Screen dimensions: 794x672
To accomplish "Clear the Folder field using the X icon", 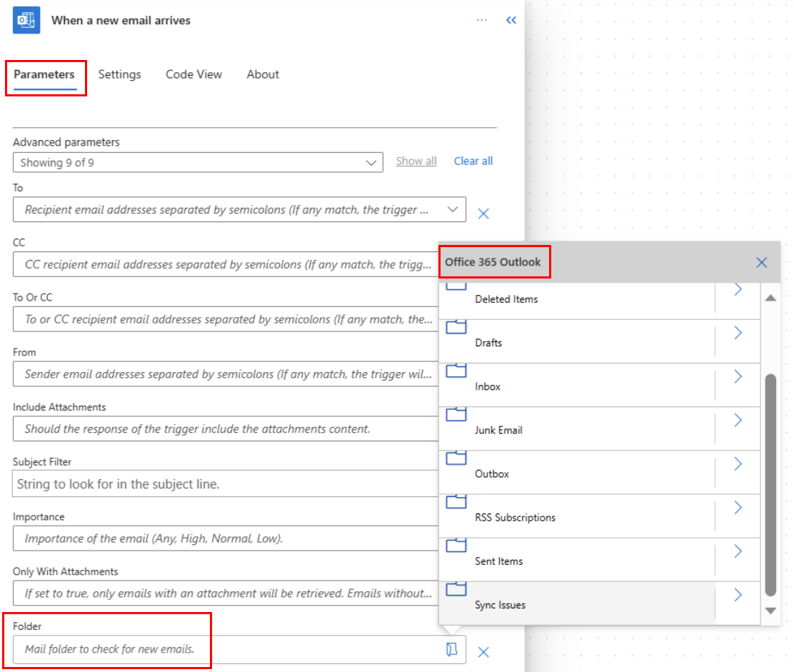I will click(483, 651).
